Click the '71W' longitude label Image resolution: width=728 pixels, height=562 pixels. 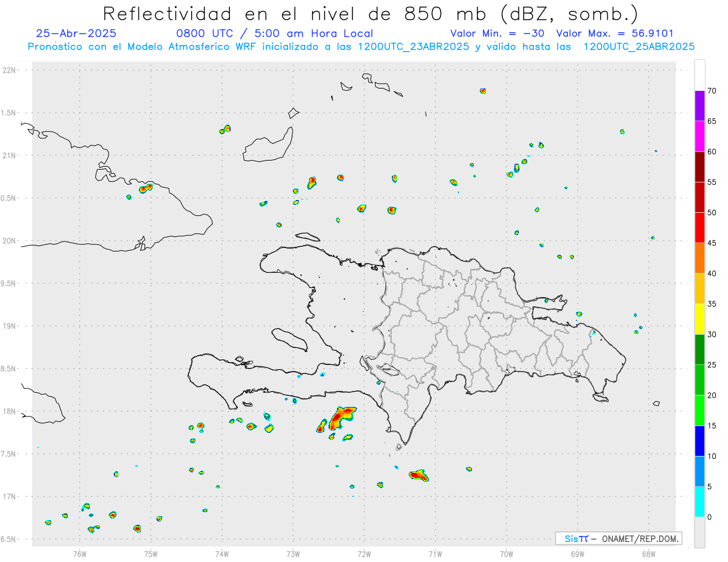(435, 554)
